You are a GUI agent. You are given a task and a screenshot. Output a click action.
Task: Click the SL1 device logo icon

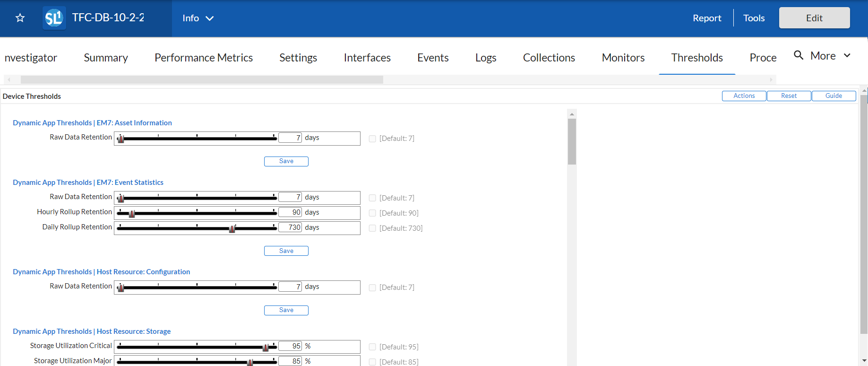pos(54,18)
